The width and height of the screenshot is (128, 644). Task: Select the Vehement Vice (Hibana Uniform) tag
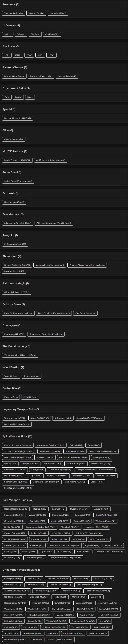(20, 355)
